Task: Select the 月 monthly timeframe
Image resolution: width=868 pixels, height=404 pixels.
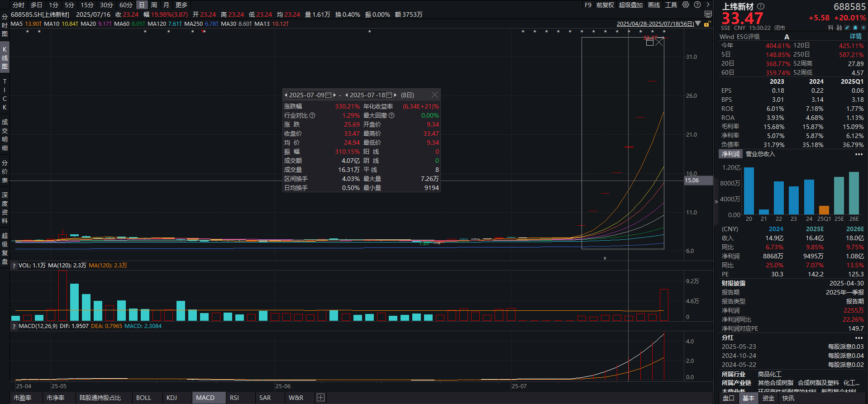Action: (x=166, y=5)
